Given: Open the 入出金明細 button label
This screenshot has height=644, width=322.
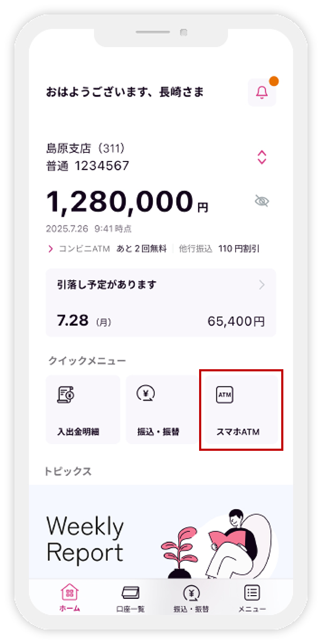Looking at the screenshot, I should tap(78, 431).
